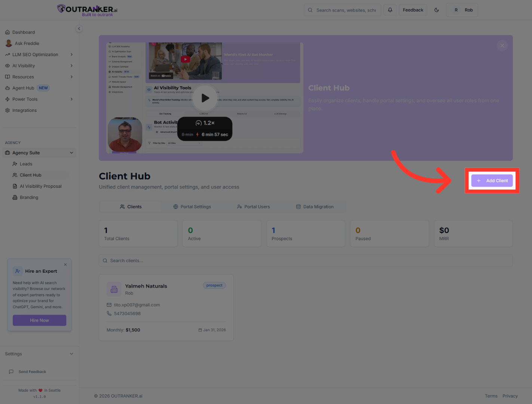
Task: Click the magnifier icon in the top search bar
Action: click(x=310, y=10)
